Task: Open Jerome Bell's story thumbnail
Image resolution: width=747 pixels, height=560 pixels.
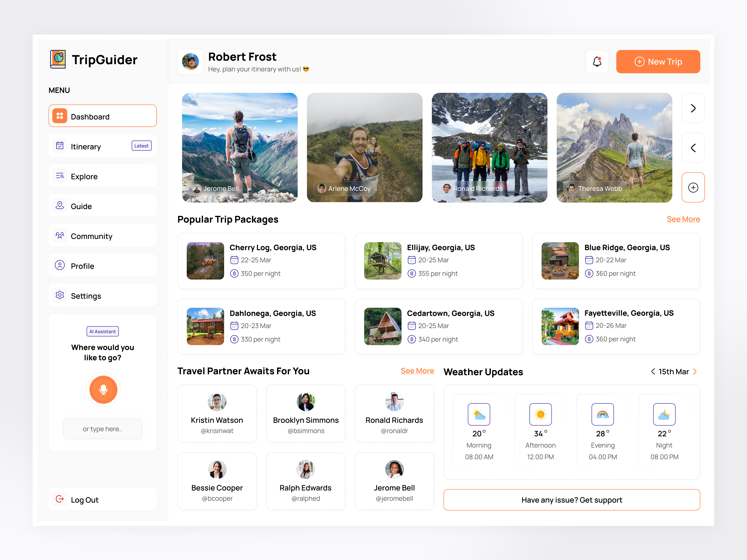Action: pos(240,147)
